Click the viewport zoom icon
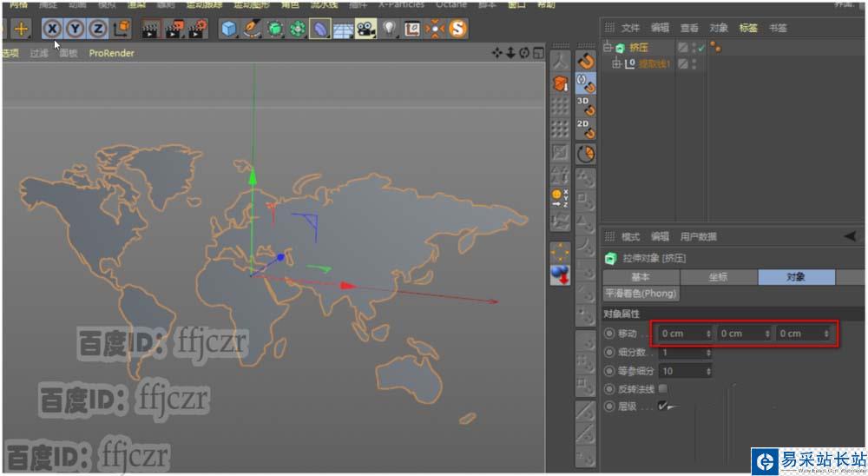This screenshot has height=476, width=868. coord(510,53)
